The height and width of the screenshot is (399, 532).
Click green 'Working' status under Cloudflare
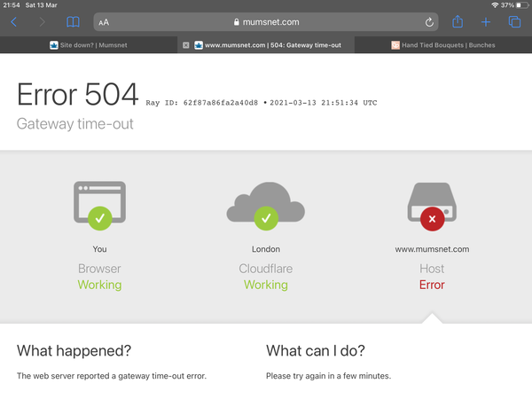click(266, 285)
